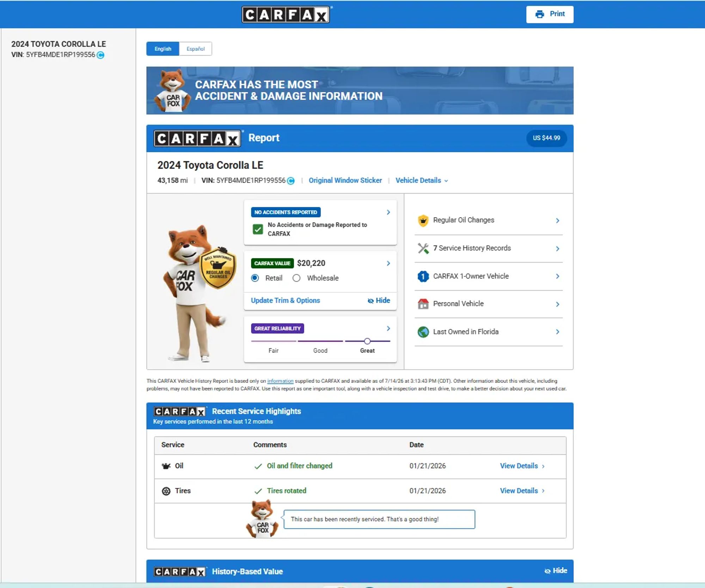Click the CARFAX logo in the Report header
This screenshot has height=588, width=705.
pos(197,138)
